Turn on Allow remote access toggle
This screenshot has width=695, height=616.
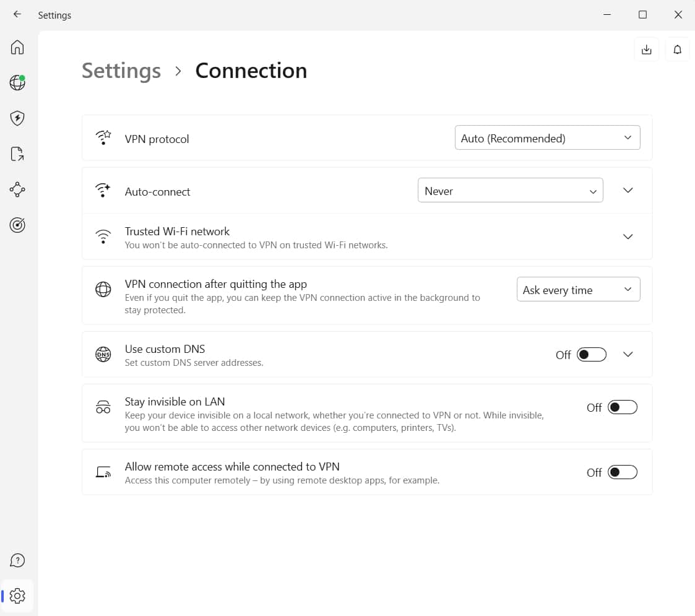[623, 472]
